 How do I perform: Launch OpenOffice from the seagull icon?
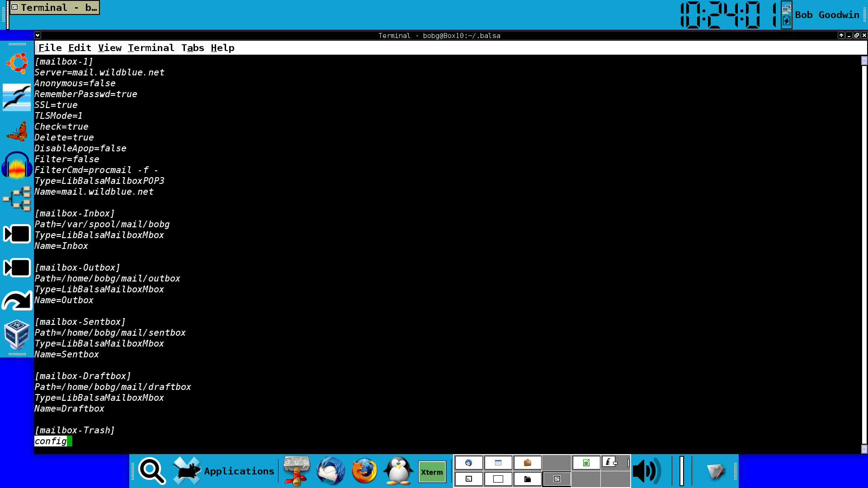point(17,97)
